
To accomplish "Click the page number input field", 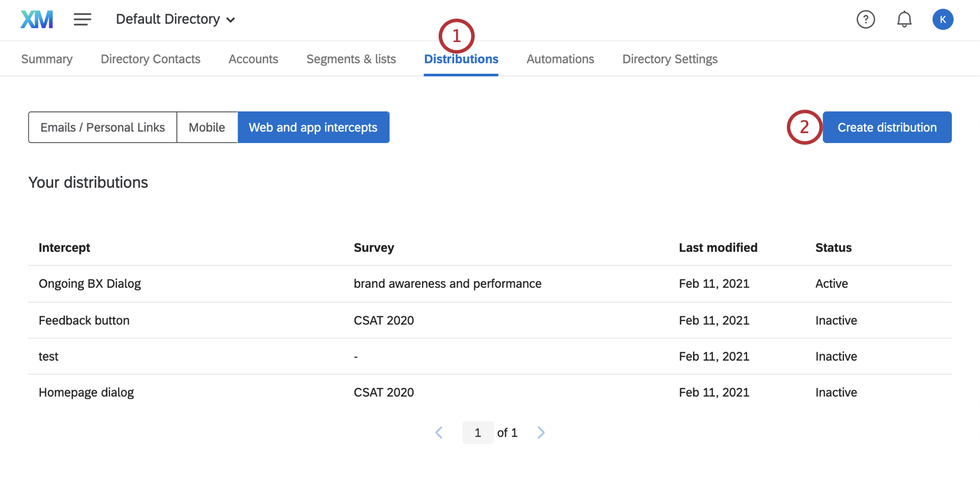I will point(477,432).
